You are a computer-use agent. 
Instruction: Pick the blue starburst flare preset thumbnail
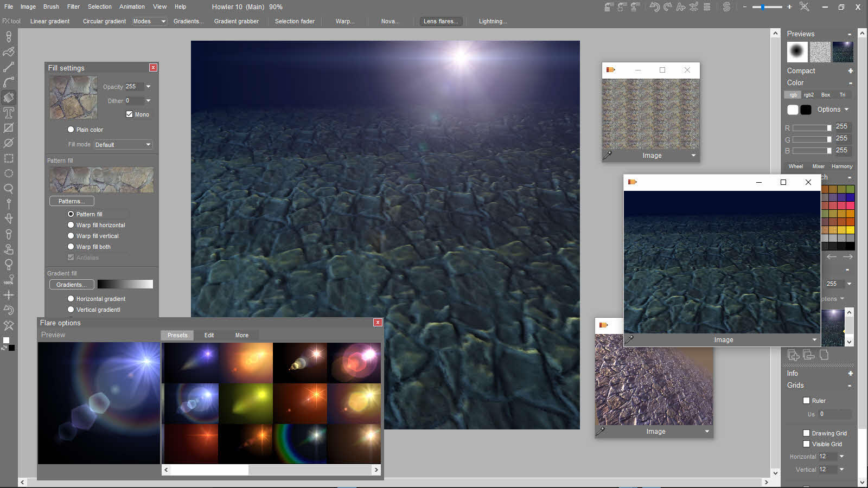[190, 362]
